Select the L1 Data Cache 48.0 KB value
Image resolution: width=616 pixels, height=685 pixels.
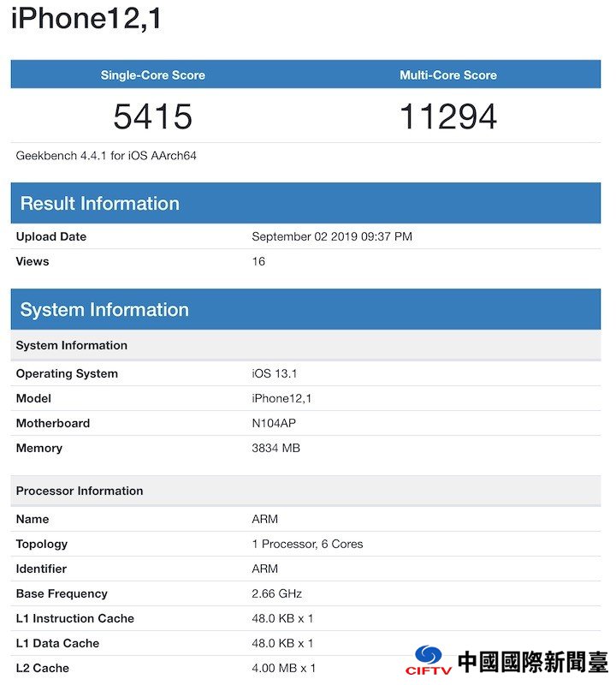[x=282, y=644]
